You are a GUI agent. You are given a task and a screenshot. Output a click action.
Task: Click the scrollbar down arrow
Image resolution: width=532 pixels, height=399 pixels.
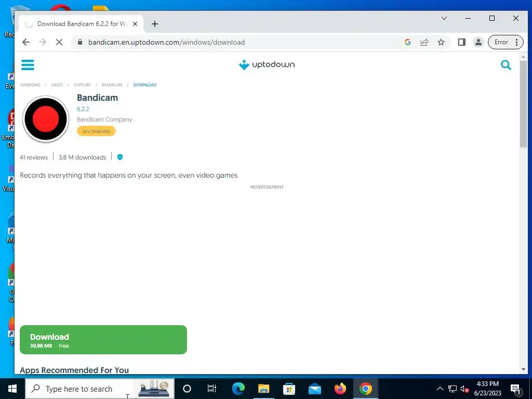pos(523,369)
